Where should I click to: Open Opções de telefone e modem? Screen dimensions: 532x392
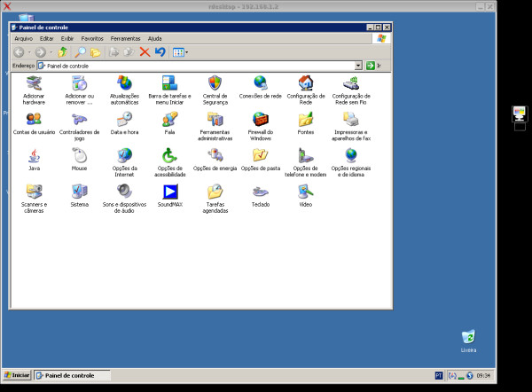306,162
